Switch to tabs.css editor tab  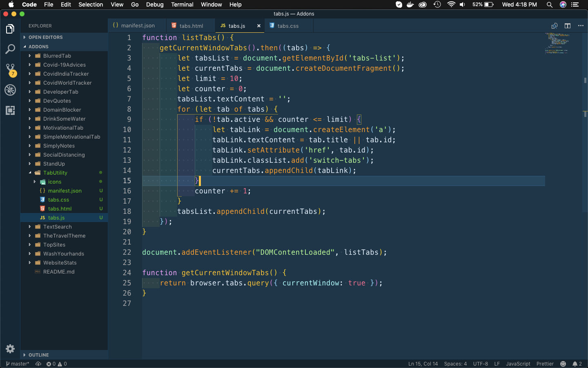point(288,26)
